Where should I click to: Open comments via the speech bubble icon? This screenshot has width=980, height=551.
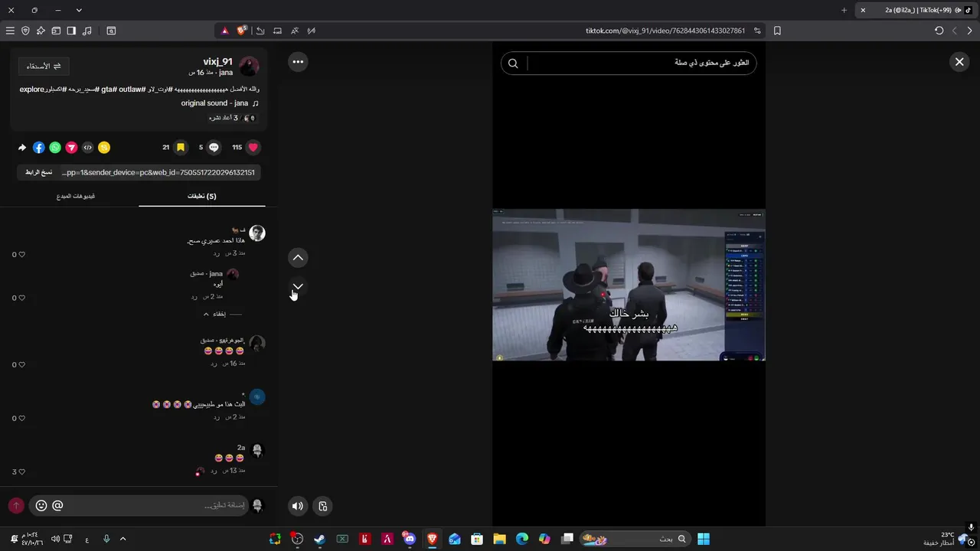[x=214, y=148]
